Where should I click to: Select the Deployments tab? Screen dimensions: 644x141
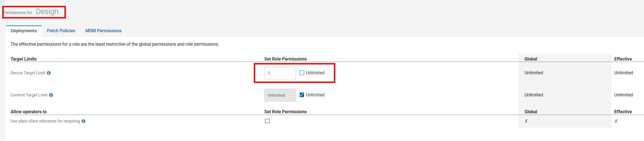point(24,31)
